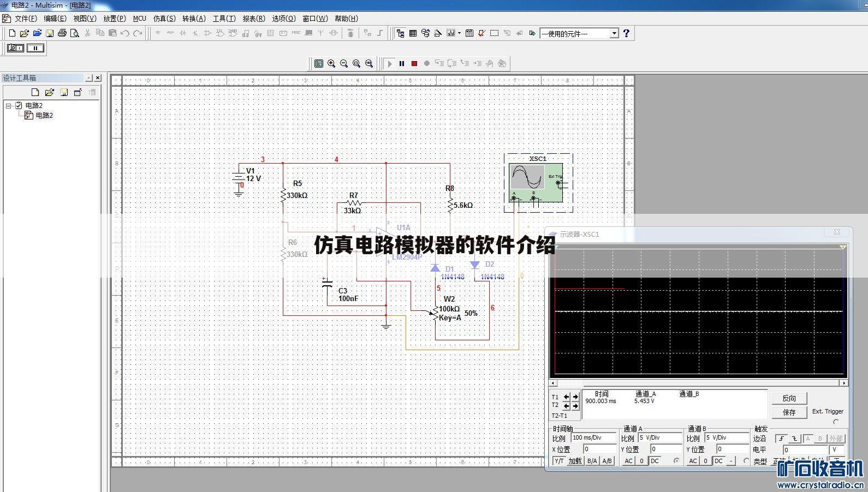Choose rising edge trigger button
Image resolution: width=868 pixels, height=492 pixels.
(782, 439)
